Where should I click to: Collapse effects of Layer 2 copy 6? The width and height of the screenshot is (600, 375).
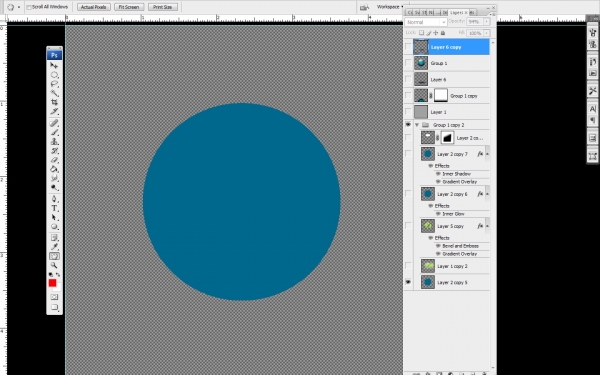click(487, 194)
